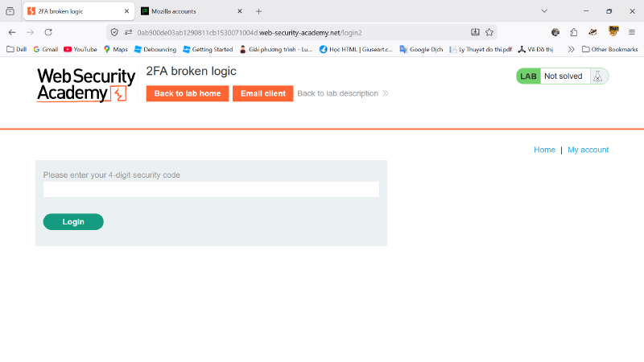The image size is (644, 362).
Task: Open the Ly Thuyet do thi.pdf bookmark
Action: [x=481, y=49]
